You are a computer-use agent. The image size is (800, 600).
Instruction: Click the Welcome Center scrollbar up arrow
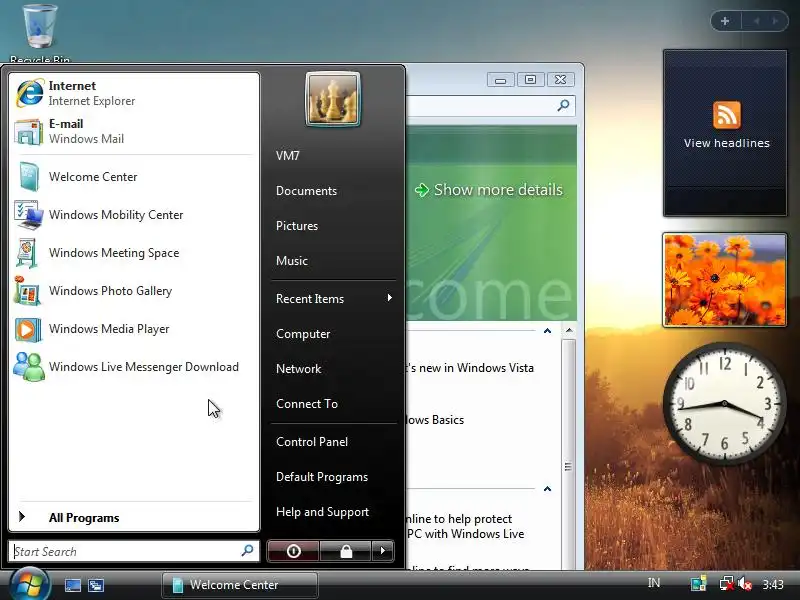(x=569, y=331)
